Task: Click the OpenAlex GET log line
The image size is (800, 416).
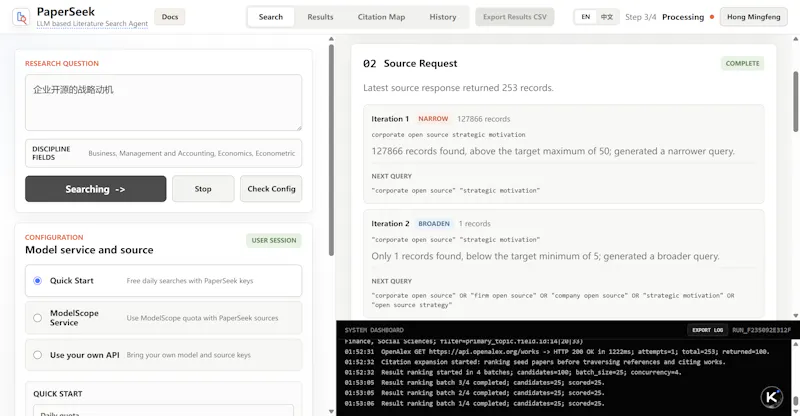Action: click(x=557, y=352)
